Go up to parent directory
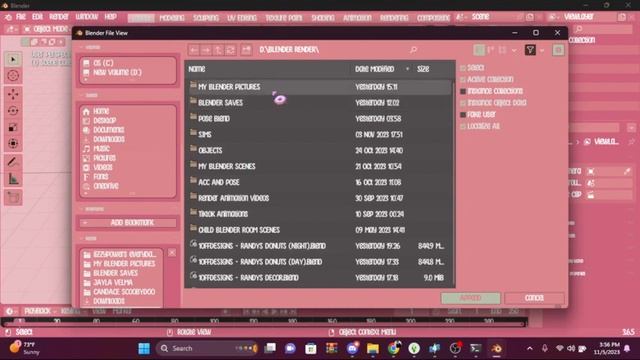 [x=218, y=50]
